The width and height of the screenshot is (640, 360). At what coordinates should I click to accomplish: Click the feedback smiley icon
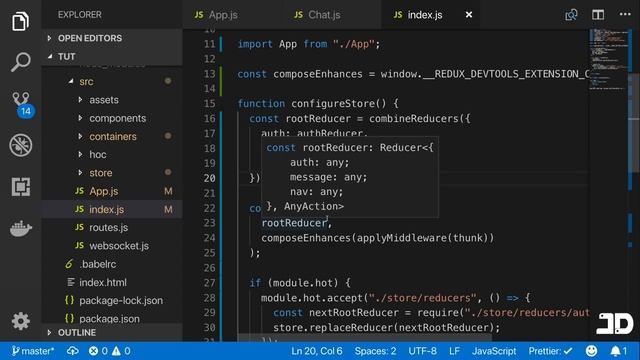[x=591, y=351]
